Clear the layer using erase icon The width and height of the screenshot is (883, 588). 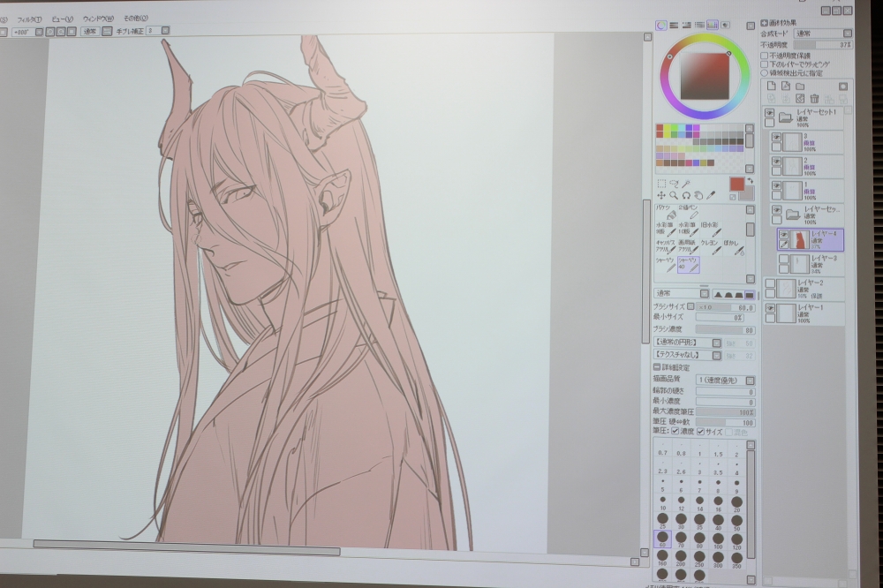(800, 99)
